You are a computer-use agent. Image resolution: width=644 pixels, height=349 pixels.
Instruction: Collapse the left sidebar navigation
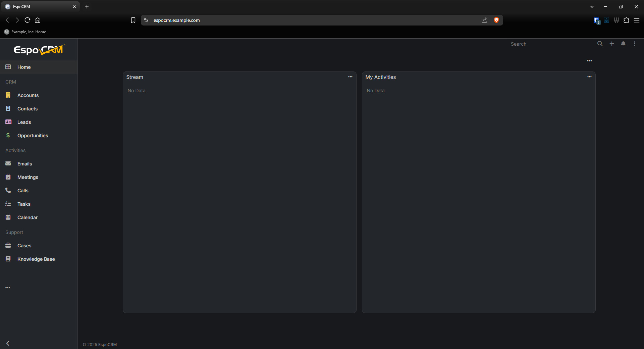pyautogui.click(x=8, y=343)
